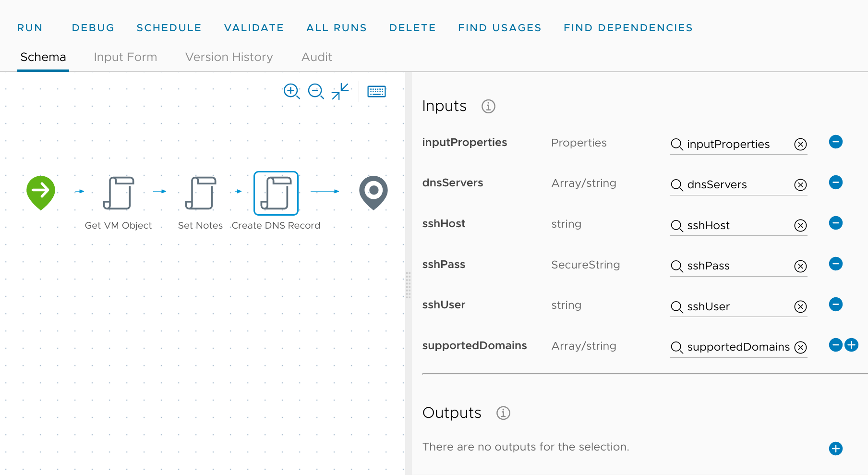Clear the sshHost binding

coord(800,225)
